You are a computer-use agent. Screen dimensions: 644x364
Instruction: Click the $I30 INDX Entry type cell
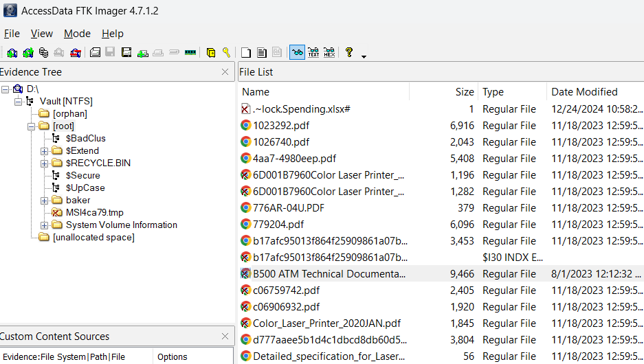[x=513, y=258]
